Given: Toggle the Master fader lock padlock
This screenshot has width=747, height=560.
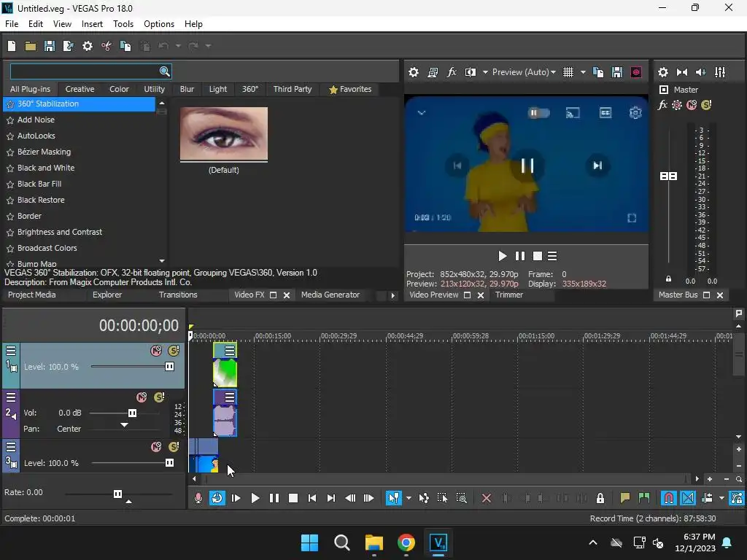Looking at the screenshot, I should pos(668,279).
